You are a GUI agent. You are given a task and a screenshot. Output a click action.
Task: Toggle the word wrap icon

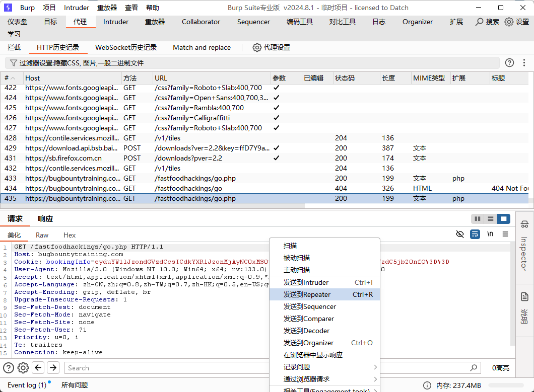[475, 234]
